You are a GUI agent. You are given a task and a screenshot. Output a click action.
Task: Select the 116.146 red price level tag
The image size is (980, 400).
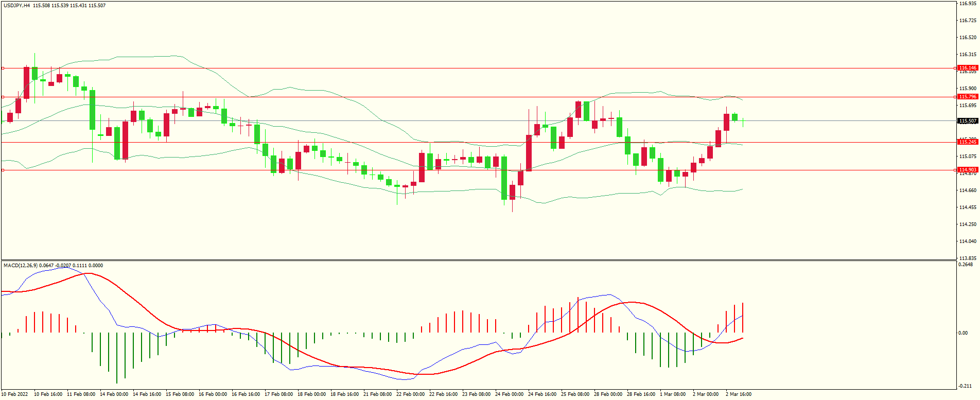coord(967,68)
